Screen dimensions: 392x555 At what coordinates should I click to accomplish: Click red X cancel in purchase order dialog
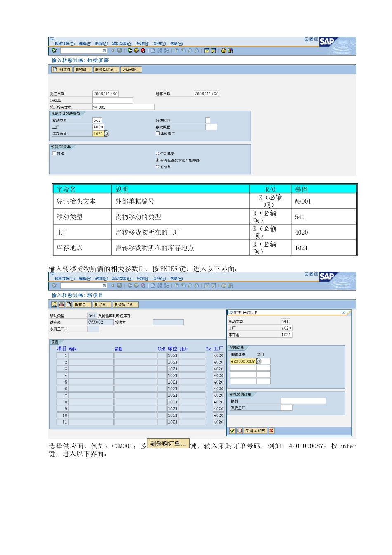point(271,431)
